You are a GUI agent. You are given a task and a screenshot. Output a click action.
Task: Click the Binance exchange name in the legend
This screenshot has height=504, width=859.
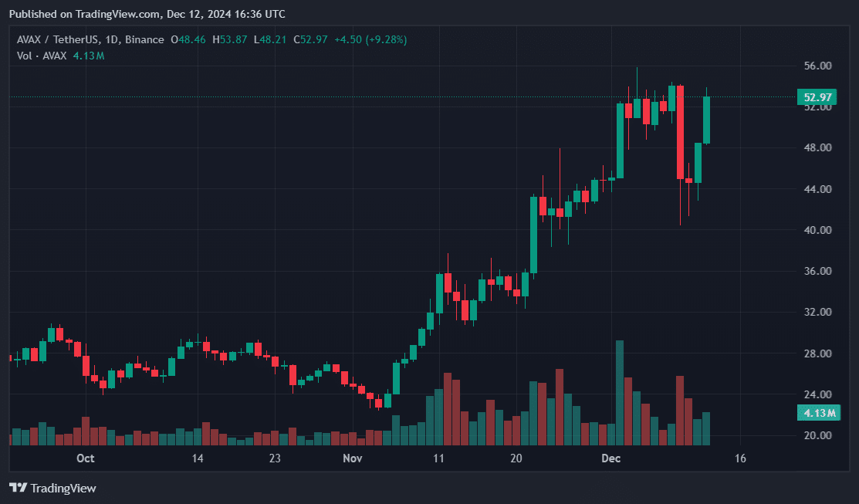point(144,39)
